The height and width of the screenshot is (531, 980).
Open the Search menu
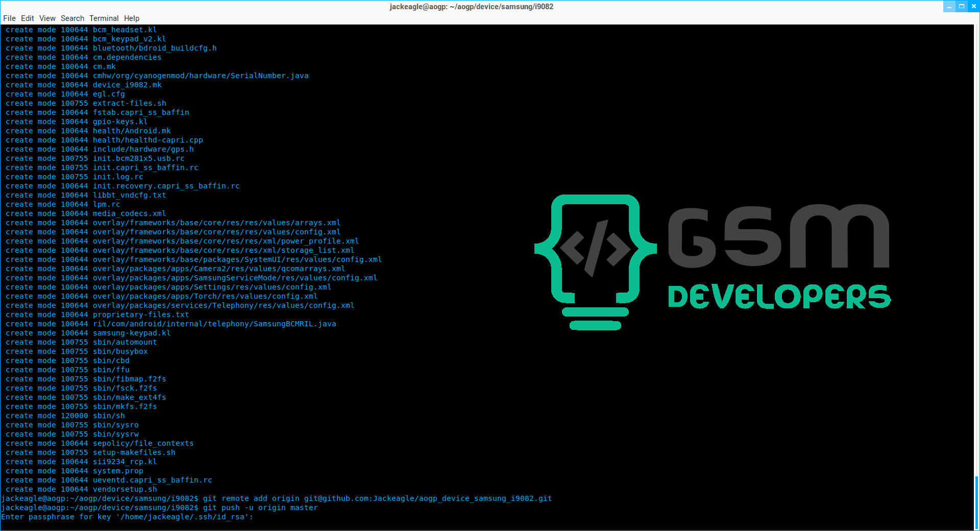pyautogui.click(x=72, y=18)
